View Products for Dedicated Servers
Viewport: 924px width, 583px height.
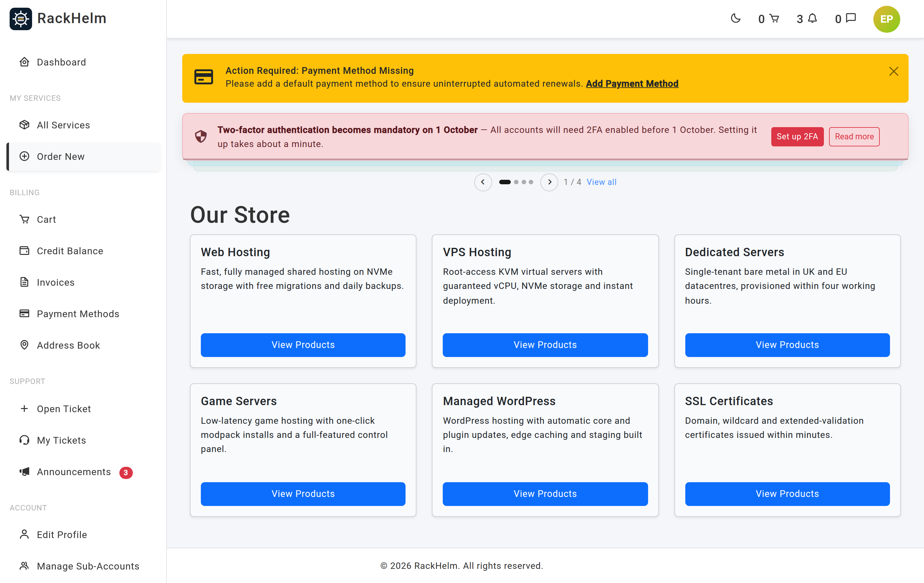point(787,345)
